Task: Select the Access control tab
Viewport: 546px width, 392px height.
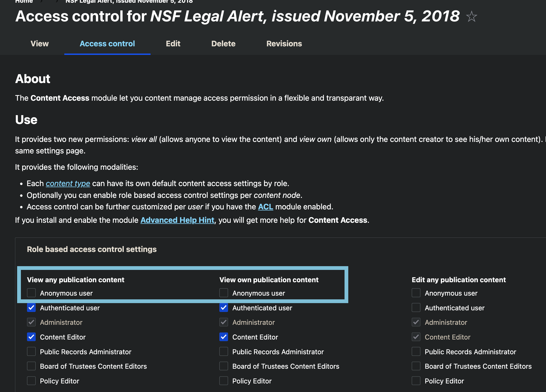Action: click(107, 44)
